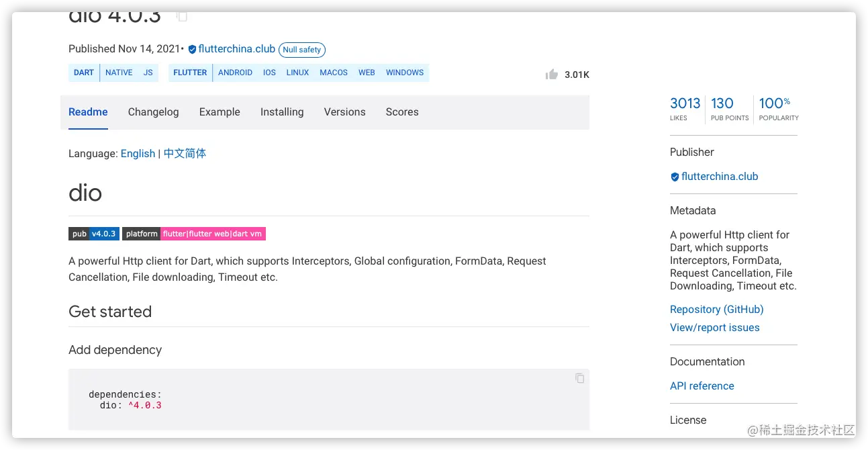Switch README language to 中文简体
868x450 pixels.
click(x=185, y=154)
